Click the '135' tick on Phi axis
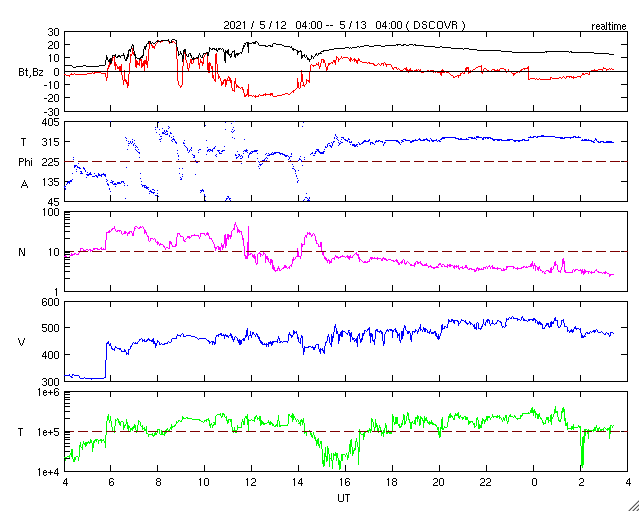The width and height of the screenshot is (640, 512). [x=51, y=182]
